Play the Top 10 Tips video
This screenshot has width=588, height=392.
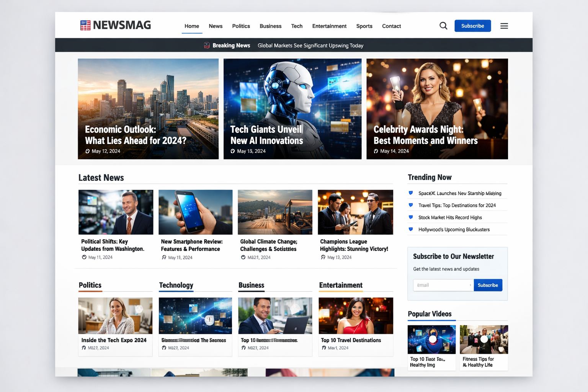click(x=431, y=339)
